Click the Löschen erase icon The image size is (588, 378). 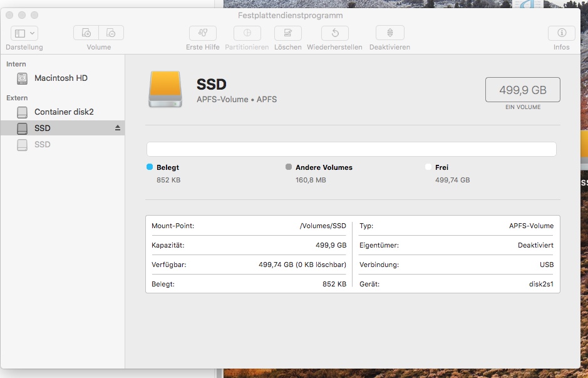287,33
